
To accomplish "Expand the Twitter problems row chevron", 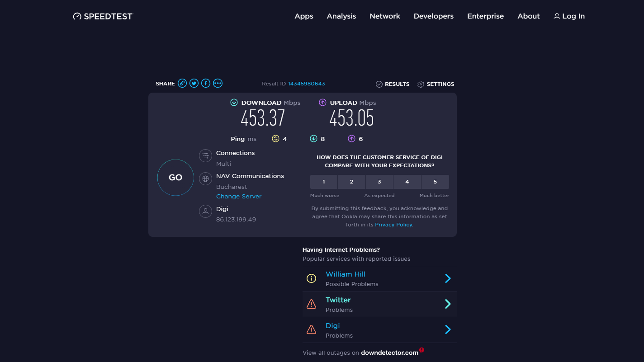I will click(448, 304).
